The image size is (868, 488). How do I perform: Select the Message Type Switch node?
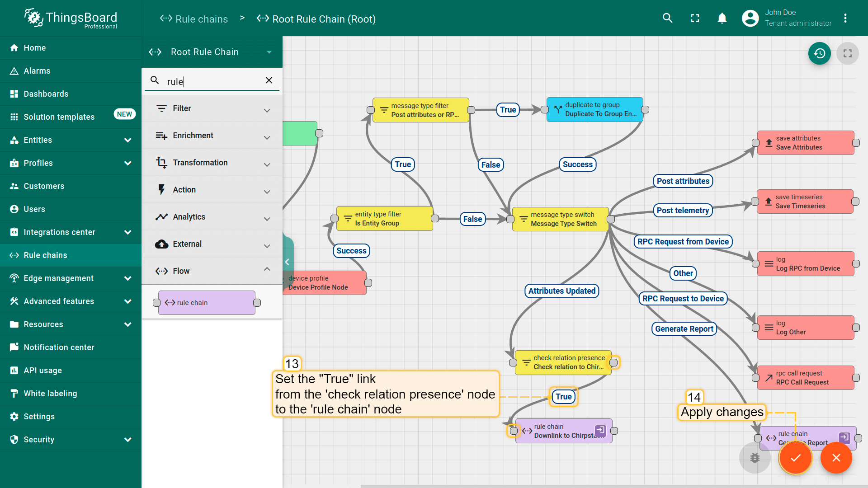point(561,219)
